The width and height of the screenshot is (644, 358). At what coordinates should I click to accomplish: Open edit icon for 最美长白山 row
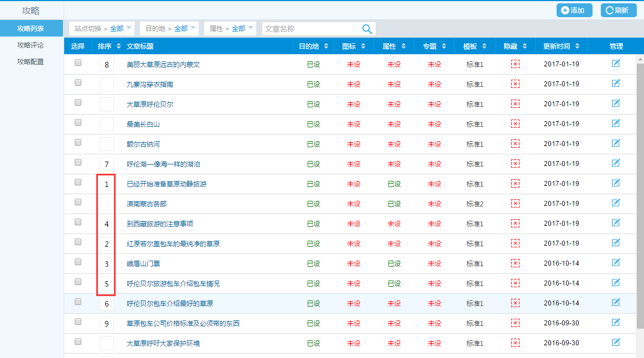[616, 123]
